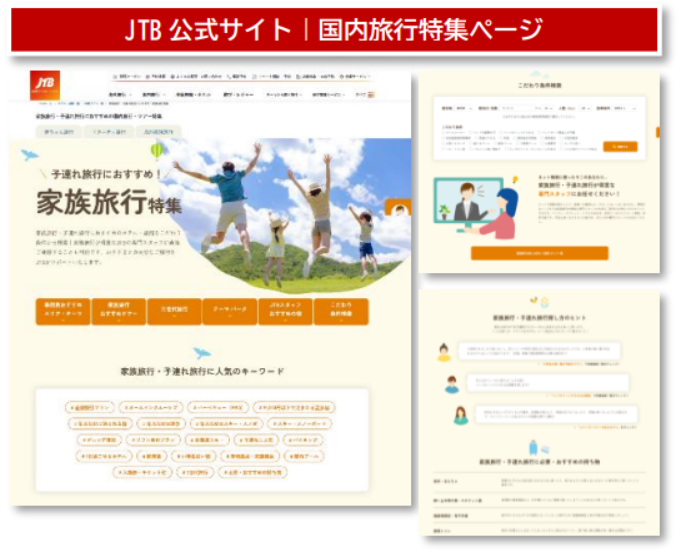This screenshot has width=682, height=553.
Task: Click the blue-shirt man avatar in the hints section
Action: [x=452, y=385]
